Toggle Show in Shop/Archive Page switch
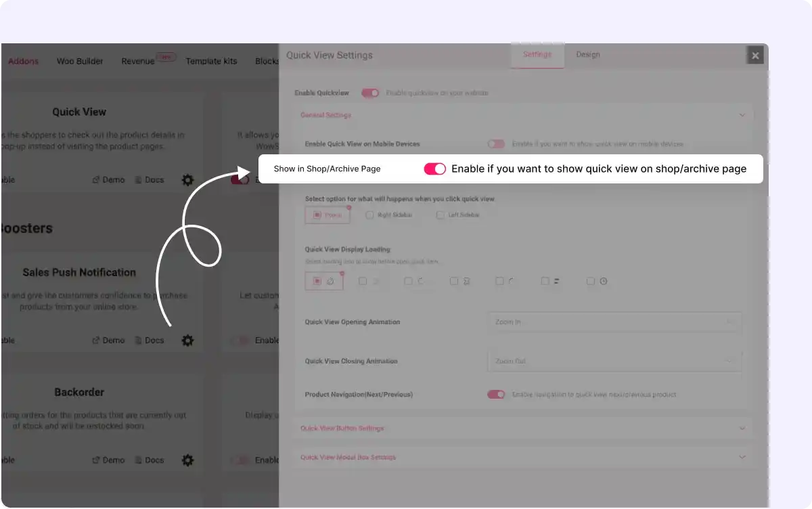 [434, 169]
